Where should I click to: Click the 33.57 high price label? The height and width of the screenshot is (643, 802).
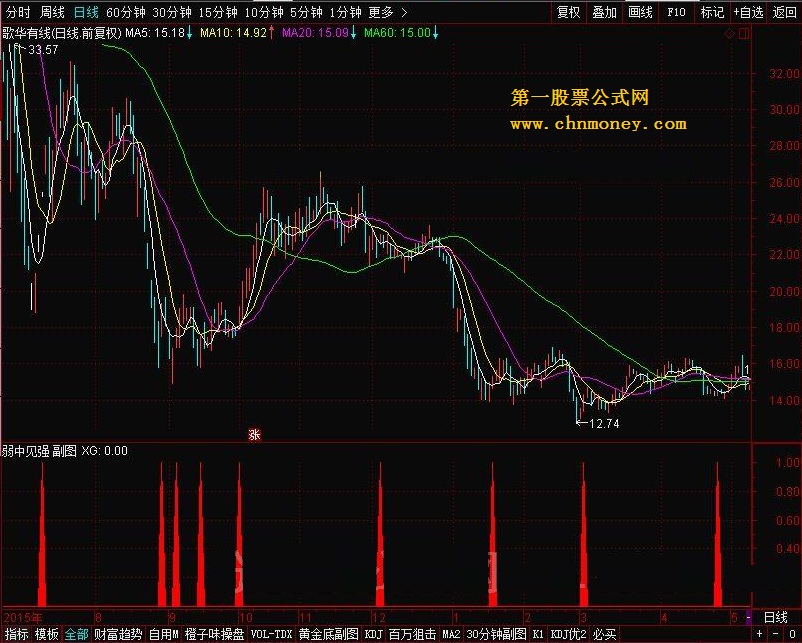[x=43, y=50]
